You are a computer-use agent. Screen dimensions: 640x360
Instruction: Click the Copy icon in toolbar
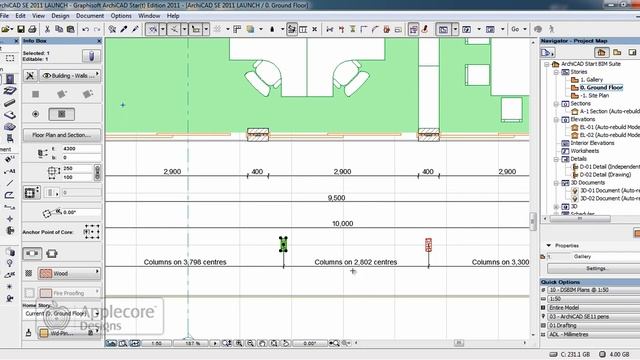pyautogui.click(x=59, y=29)
